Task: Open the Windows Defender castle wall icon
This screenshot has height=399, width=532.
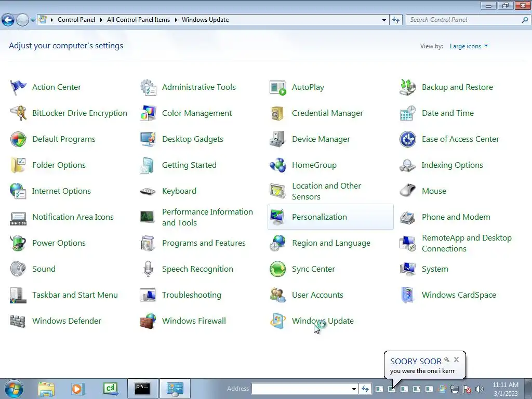Action: point(18,321)
